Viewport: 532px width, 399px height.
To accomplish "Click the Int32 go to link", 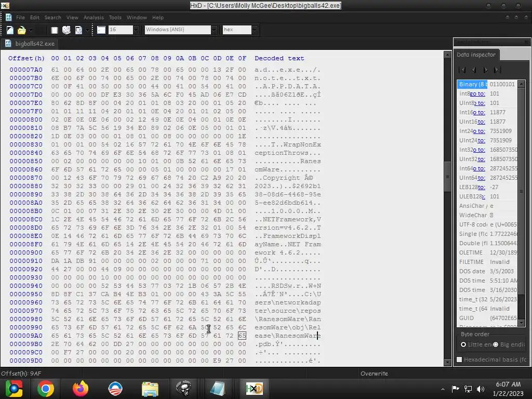I will click(x=479, y=150).
